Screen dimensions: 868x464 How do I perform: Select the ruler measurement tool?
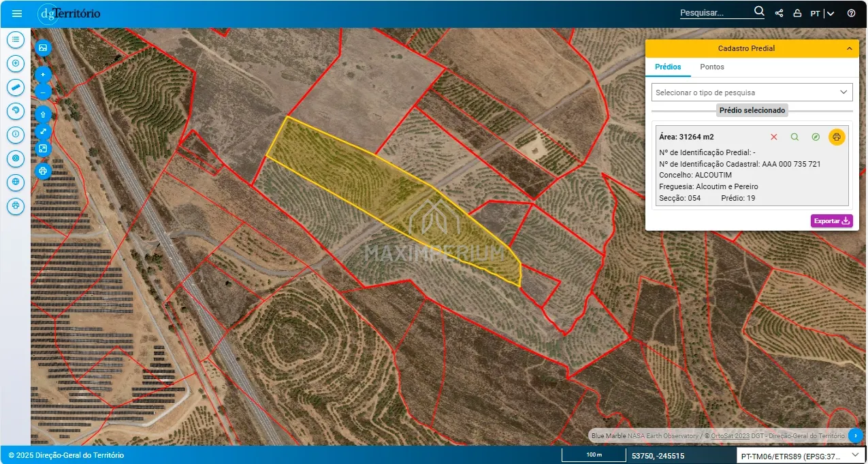pos(16,87)
